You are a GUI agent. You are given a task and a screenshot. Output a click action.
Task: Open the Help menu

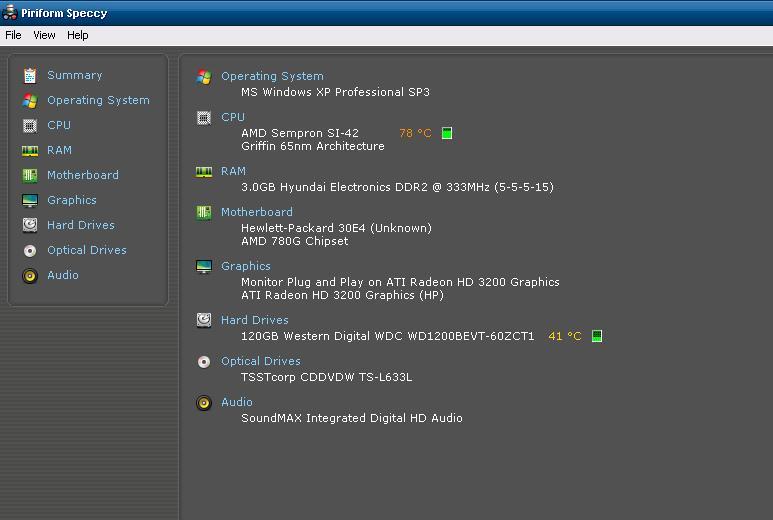click(78, 35)
